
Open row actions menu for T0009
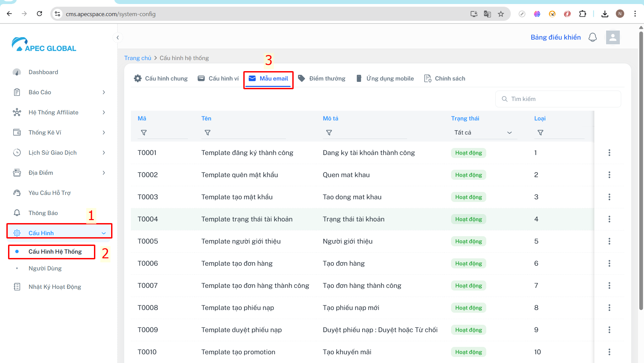pos(609,330)
